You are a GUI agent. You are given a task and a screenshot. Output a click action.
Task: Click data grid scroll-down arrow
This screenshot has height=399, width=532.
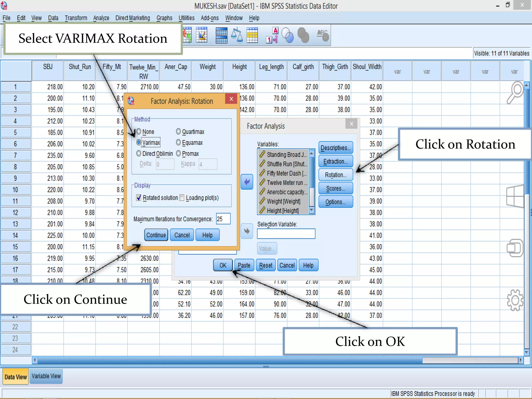[x=527, y=352]
